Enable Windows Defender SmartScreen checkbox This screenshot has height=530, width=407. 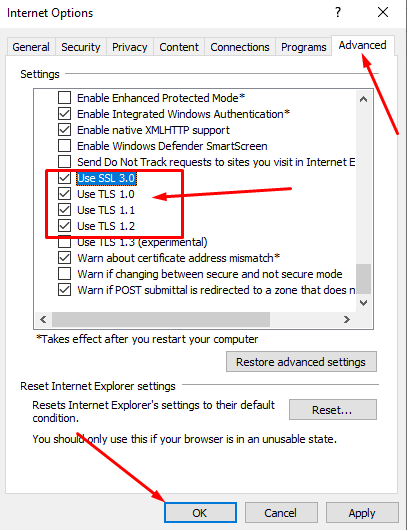pyautogui.click(x=64, y=146)
